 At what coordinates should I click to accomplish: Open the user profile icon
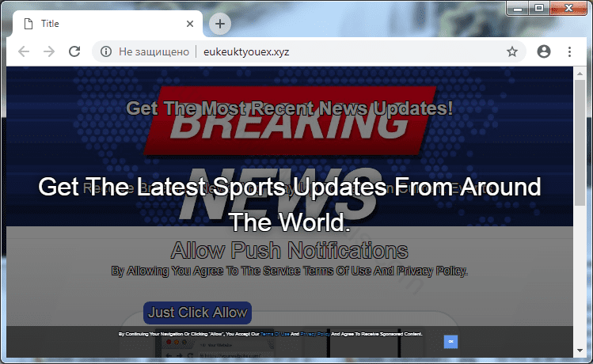(544, 51)
